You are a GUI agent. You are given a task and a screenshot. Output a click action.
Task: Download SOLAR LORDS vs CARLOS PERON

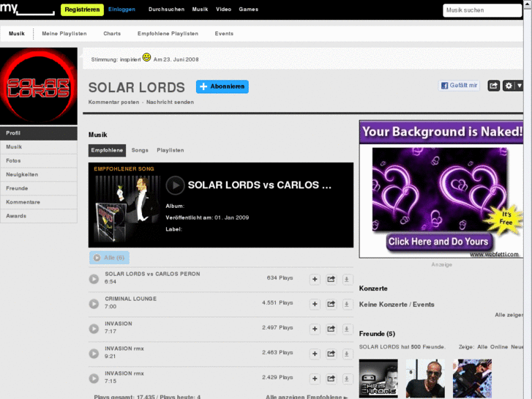coord(347,279)
